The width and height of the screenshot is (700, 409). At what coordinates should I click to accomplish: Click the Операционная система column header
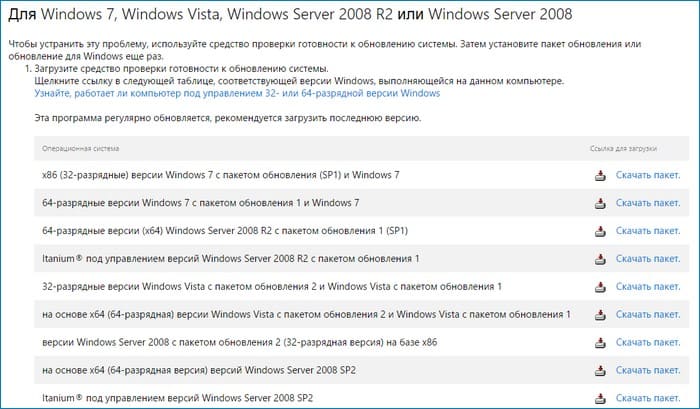[80, 148]
